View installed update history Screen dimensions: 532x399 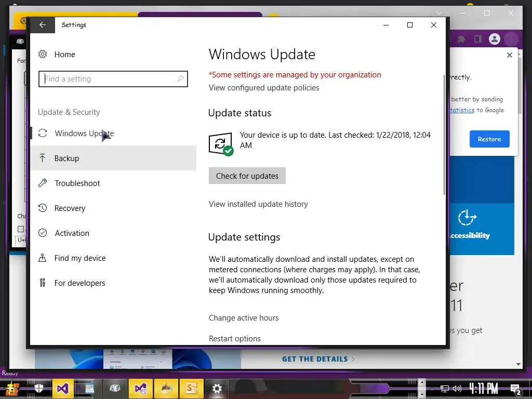point(258,204)
